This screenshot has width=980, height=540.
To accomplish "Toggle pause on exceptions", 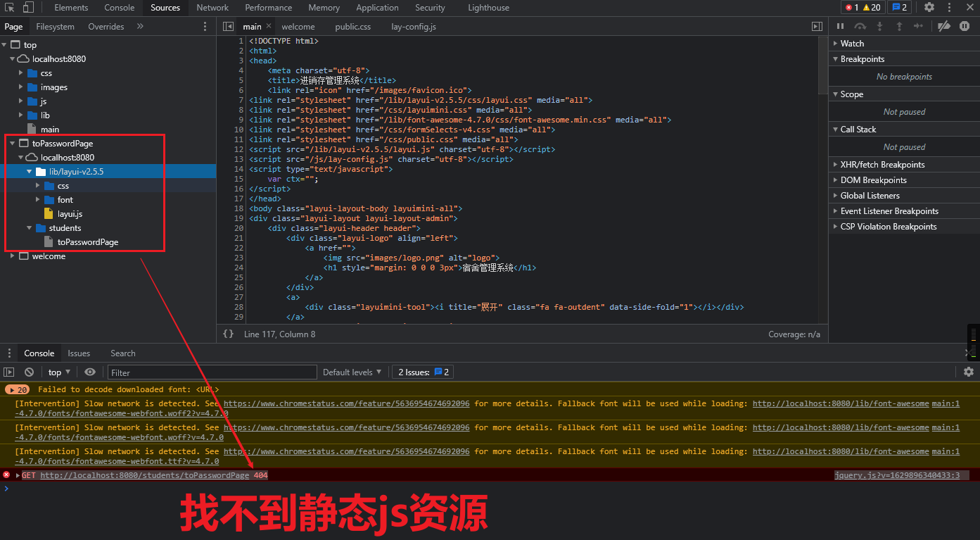I will 965,26.
